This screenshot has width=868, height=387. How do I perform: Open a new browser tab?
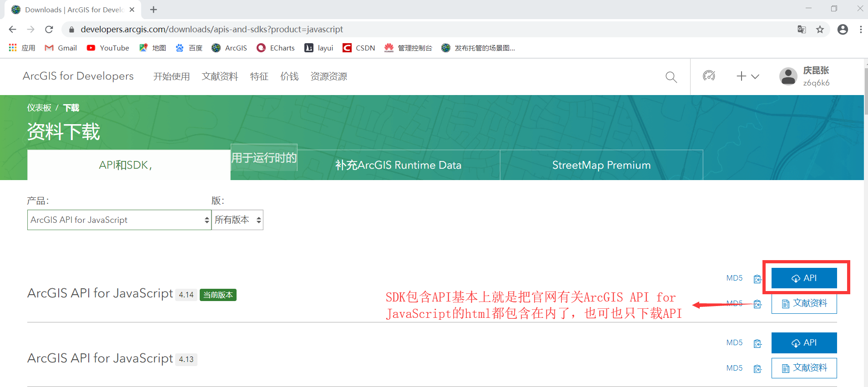pos(154,10)
